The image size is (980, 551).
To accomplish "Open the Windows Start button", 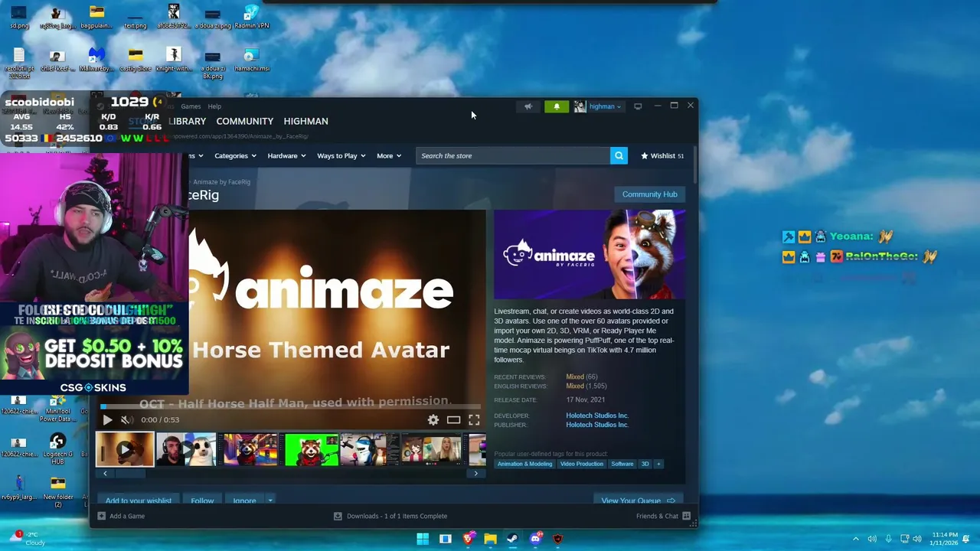I will (x=423, y=539).
